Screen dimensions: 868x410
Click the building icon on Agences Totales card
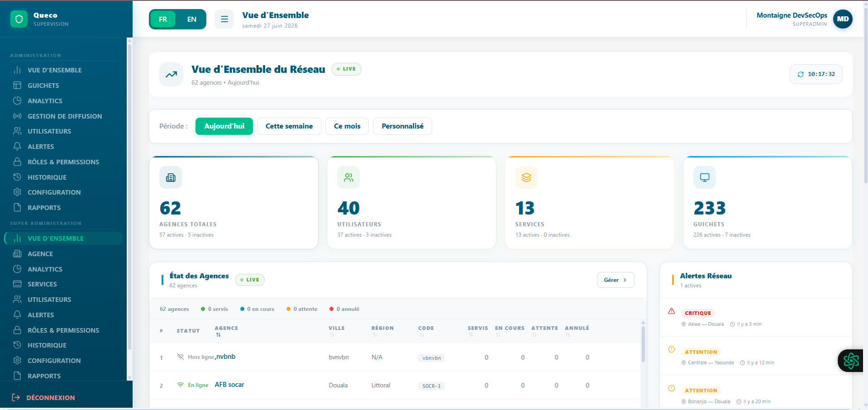point(171,177)
